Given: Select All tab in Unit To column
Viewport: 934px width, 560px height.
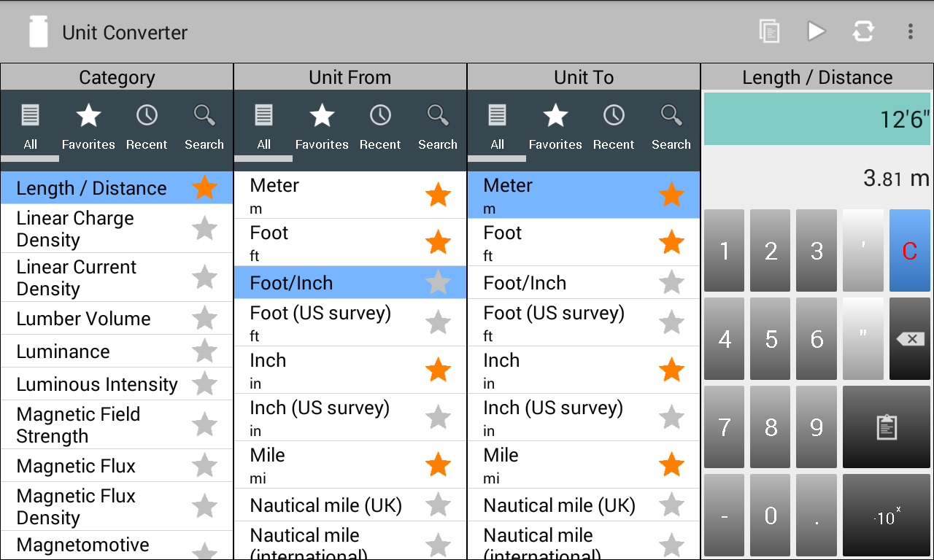Looking at the screenshot, I should pyautogui.click(x=497, y=127).
